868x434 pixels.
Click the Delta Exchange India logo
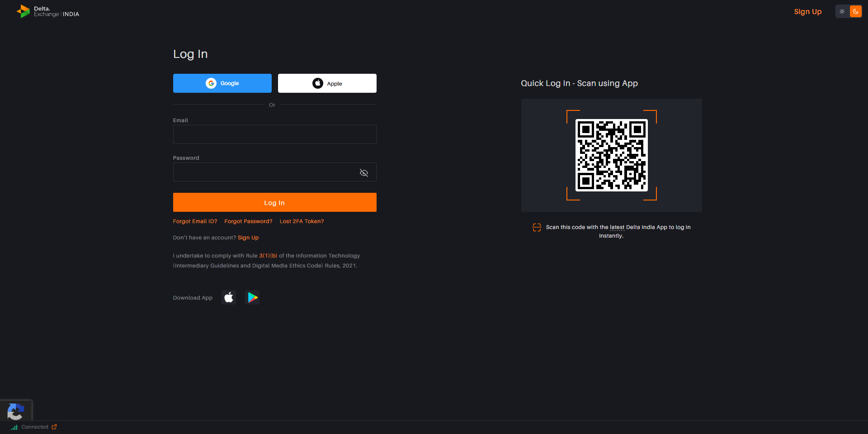pos(47,11)
